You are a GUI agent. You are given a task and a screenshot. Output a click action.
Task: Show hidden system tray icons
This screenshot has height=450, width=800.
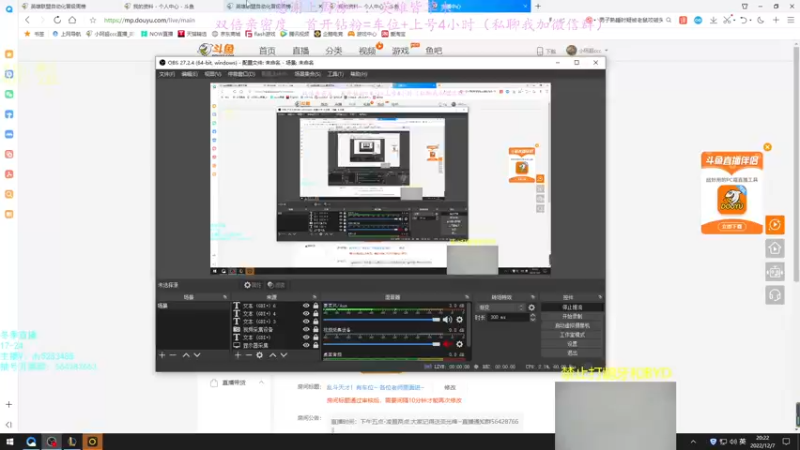click(693, 442)
